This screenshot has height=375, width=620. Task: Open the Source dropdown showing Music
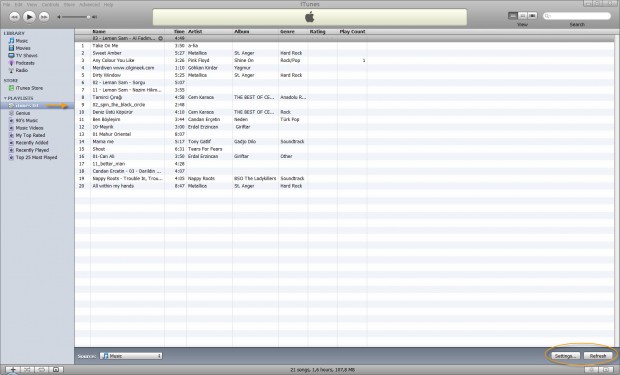[x=131, y=356]
